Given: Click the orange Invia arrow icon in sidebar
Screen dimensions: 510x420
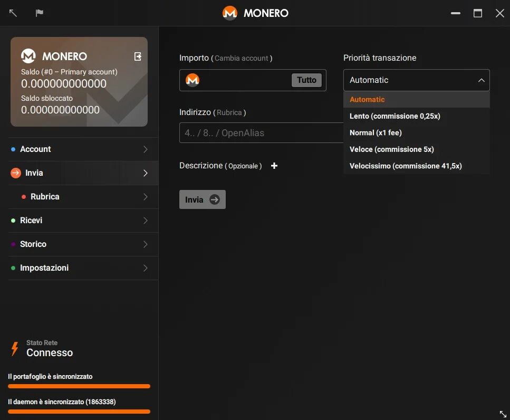Looking at the screenshot, I should click(x=16, y=173).
